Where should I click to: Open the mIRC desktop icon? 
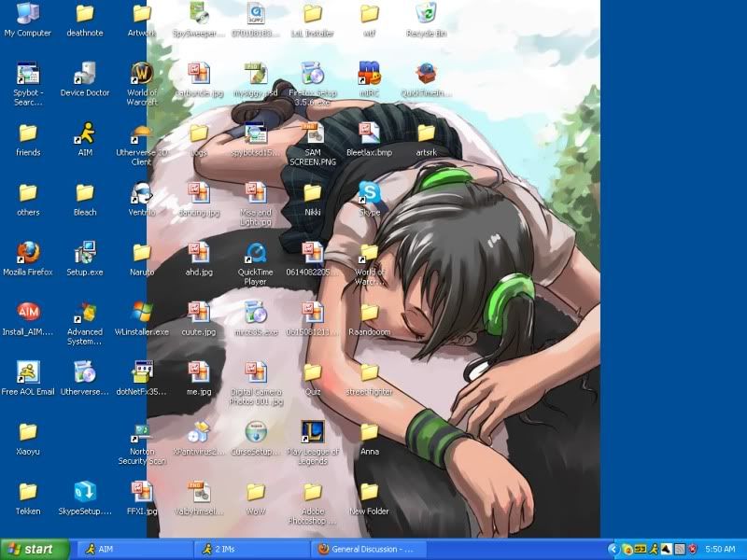click(369, 79)
